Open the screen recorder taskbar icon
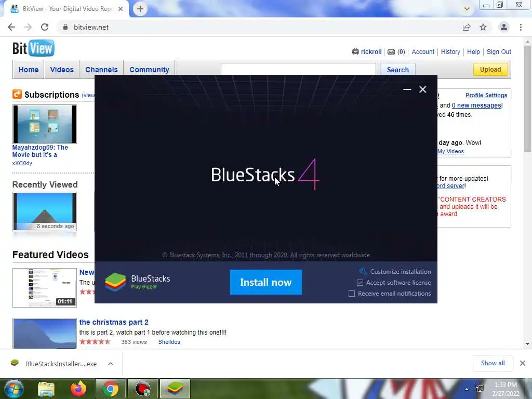Image resolution: width=532 pixels, height=399 pixels. (143, 389)
